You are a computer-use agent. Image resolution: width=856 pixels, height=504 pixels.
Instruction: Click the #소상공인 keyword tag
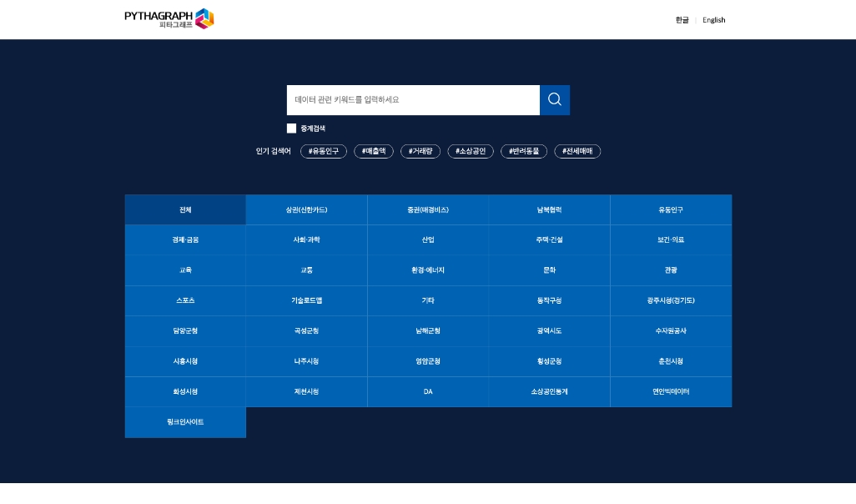point(470,151)
